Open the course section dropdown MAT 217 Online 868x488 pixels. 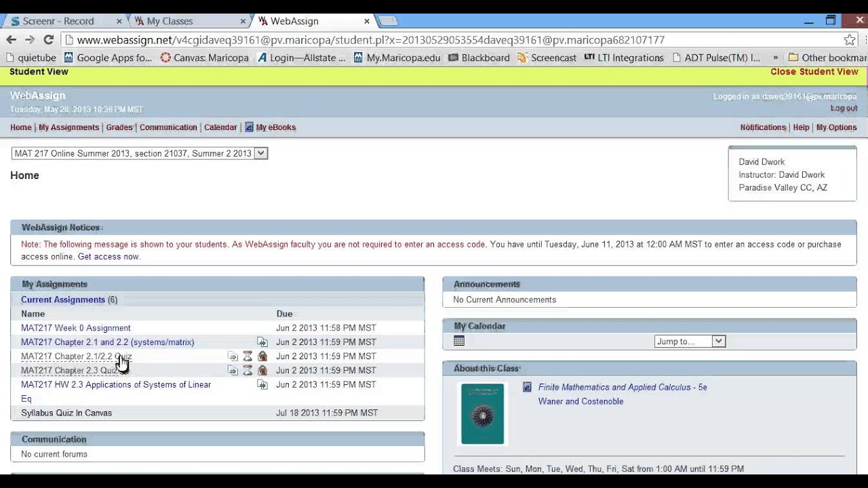[x=140, y=153]
